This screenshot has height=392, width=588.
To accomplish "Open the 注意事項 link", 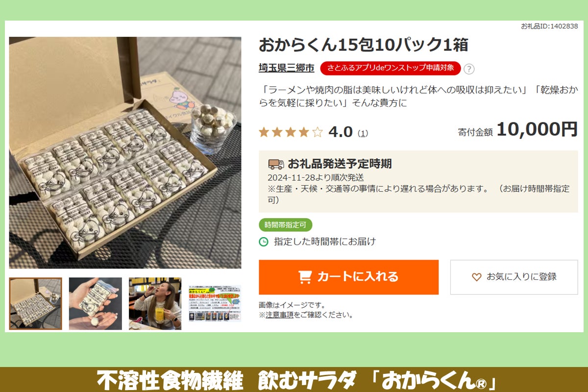I will pos(280,315).
